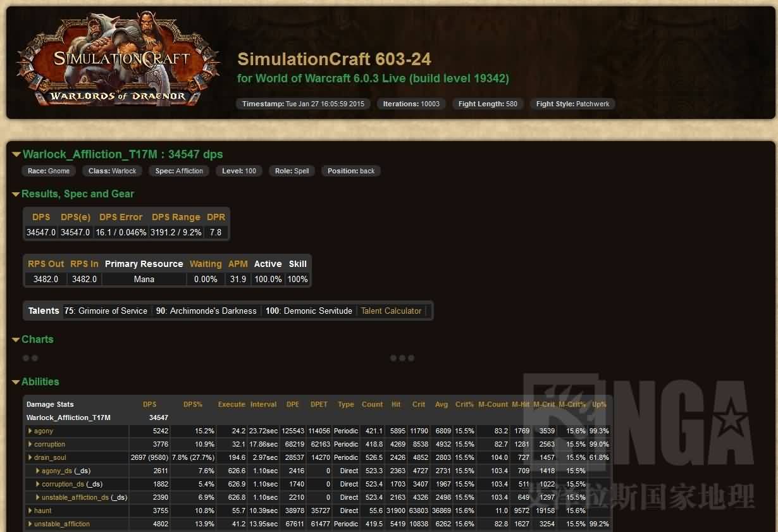The height and width of the screenshot is (532, 778).
Task: Click the SimulationCraft 603-24 title
Action: pos(334,59)
